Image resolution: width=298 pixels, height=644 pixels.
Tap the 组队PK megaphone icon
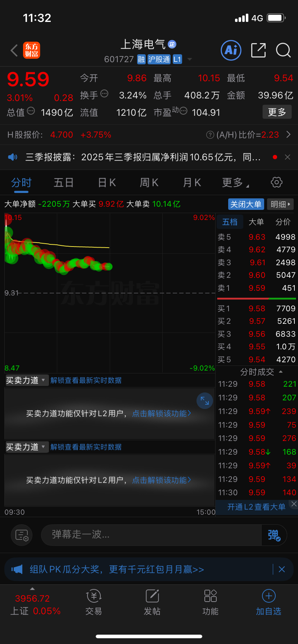(x=17, y=569)
